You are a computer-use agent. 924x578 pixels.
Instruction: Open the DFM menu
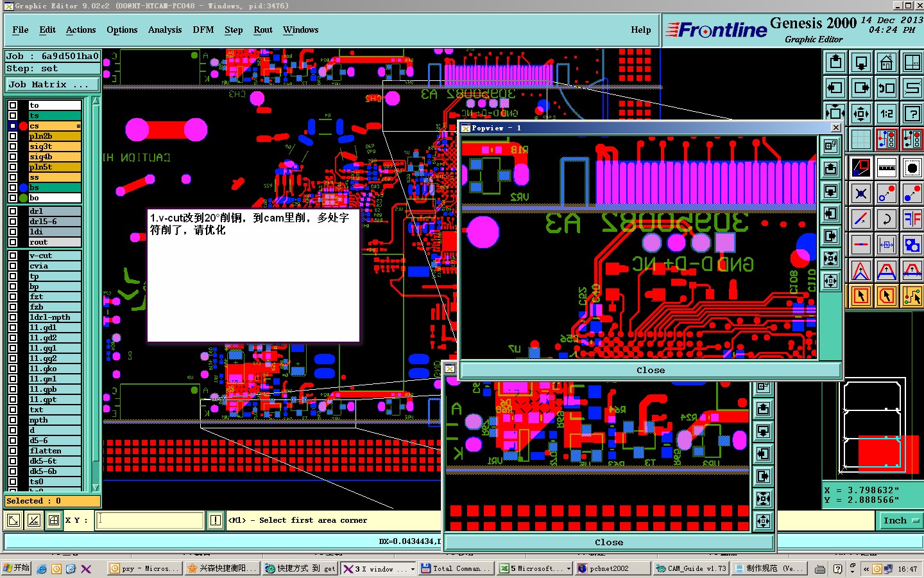coord(203,30)
